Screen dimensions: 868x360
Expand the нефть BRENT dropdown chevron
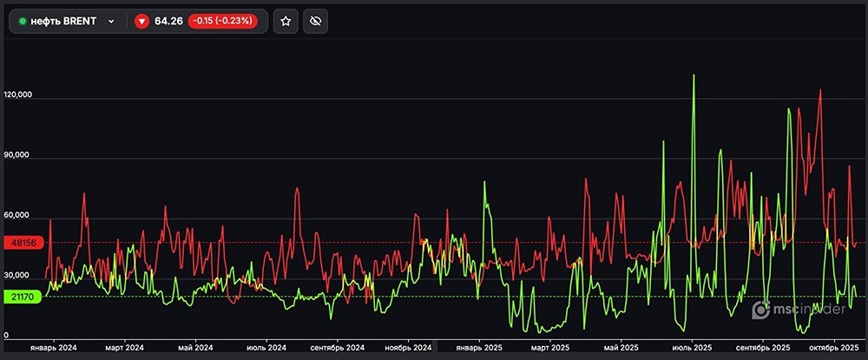(x=111, y=21)
